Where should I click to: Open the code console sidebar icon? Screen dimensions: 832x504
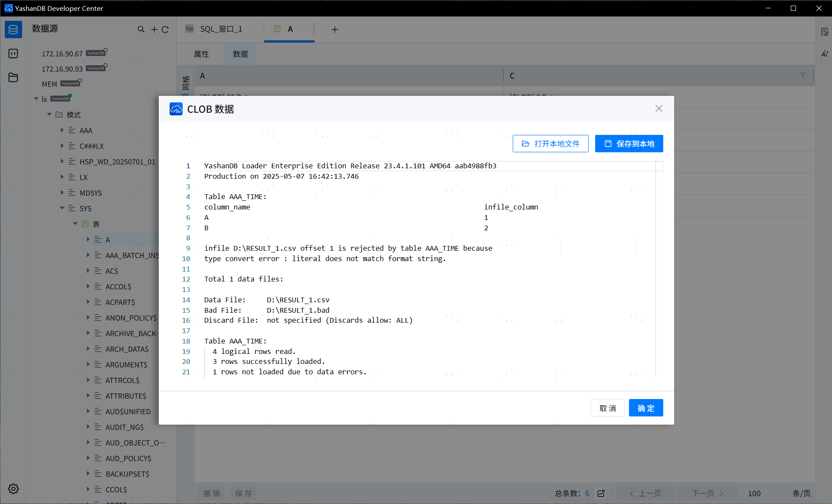click(13, 53)
